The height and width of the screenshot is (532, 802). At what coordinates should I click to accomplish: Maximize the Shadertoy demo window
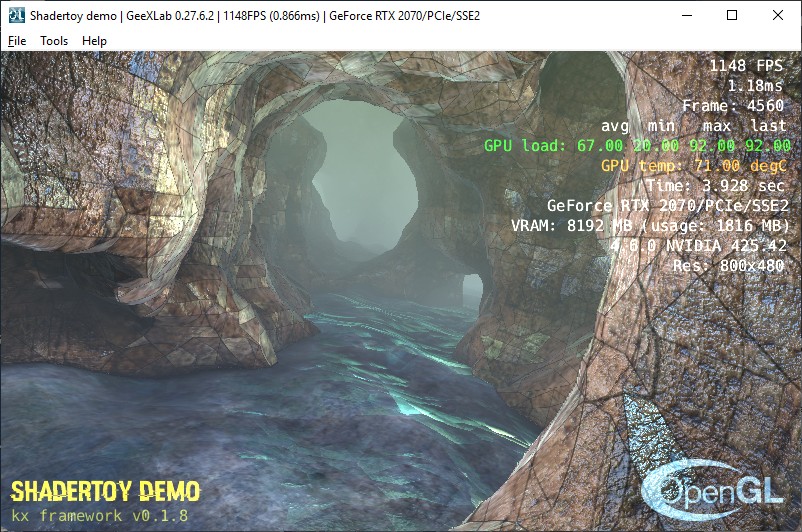coord(732,15)
